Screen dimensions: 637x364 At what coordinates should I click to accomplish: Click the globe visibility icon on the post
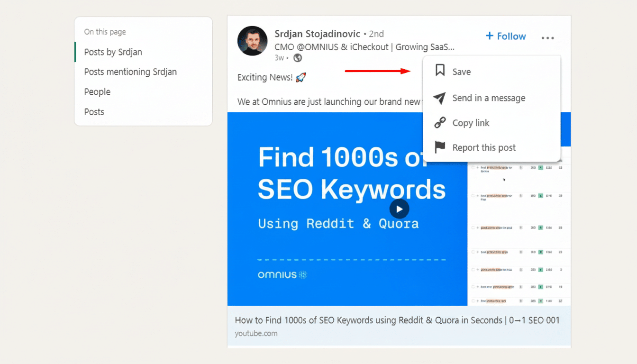(298, 58)
